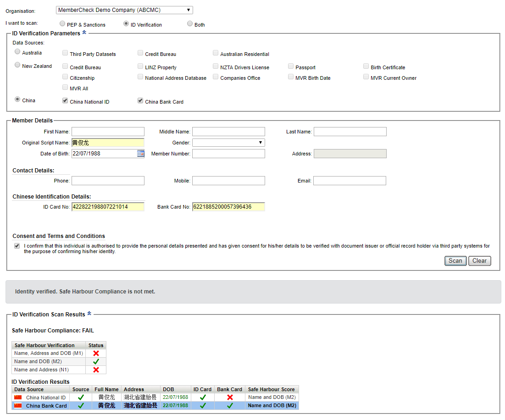This screenshot has width=505, height=420.
Task: Click the Scan button
Action: [x=455, y=261]
